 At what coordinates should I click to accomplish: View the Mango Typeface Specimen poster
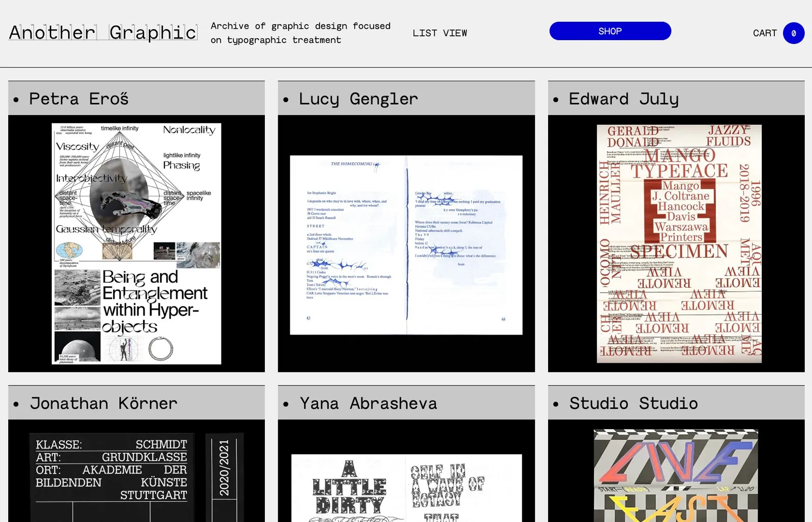point(679,243)
